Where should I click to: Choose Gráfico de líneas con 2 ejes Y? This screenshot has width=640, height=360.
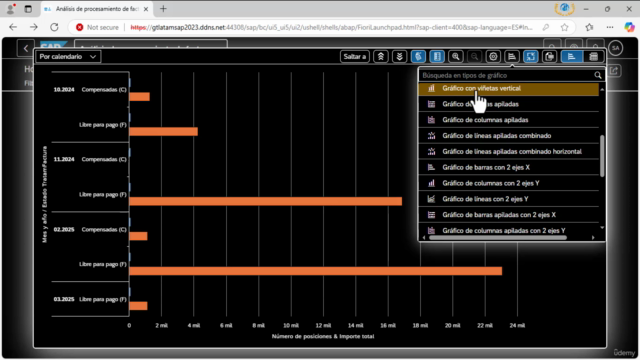509,199
